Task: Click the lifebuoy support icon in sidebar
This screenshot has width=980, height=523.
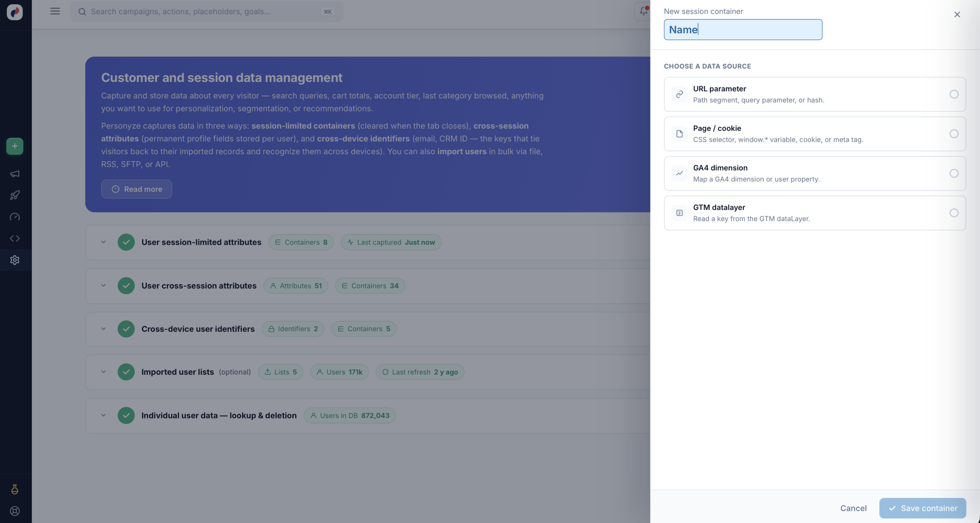Action: 15,511
